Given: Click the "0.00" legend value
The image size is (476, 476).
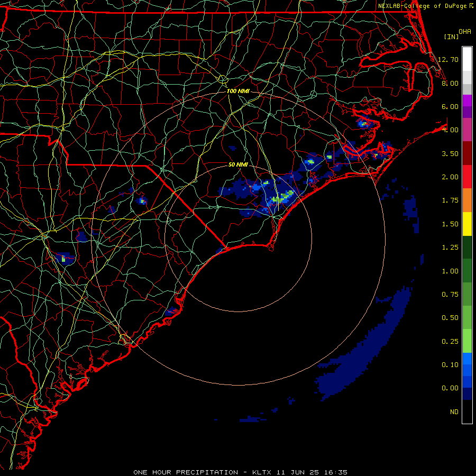Looking at the screenshot, I should 450,388.
